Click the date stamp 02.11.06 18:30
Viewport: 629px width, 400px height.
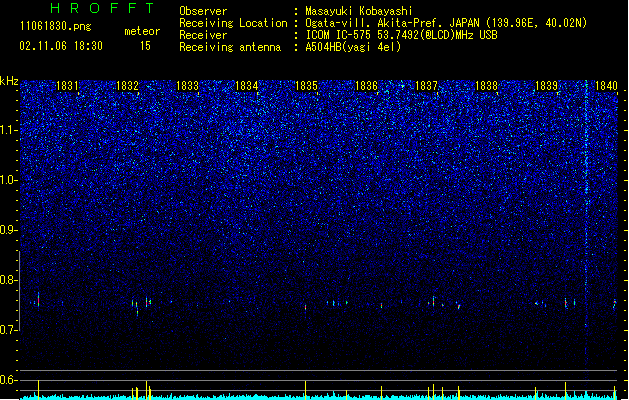click(x=61, y=46)
